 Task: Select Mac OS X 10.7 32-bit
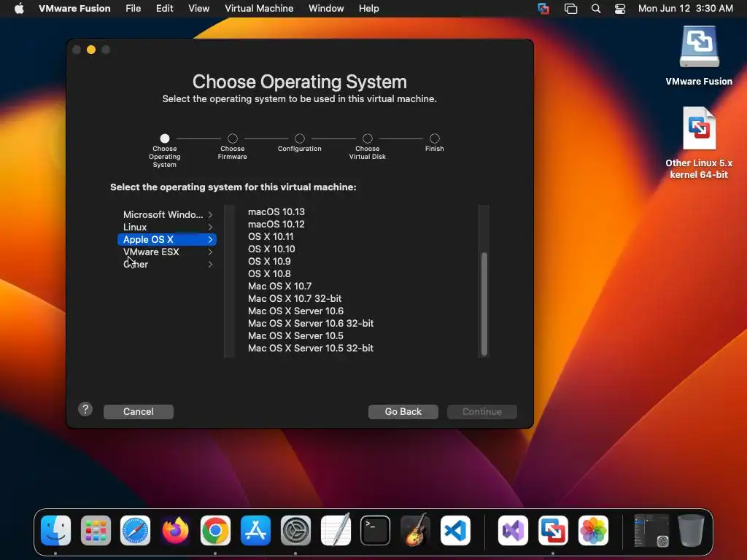click(x=295, y=298)
